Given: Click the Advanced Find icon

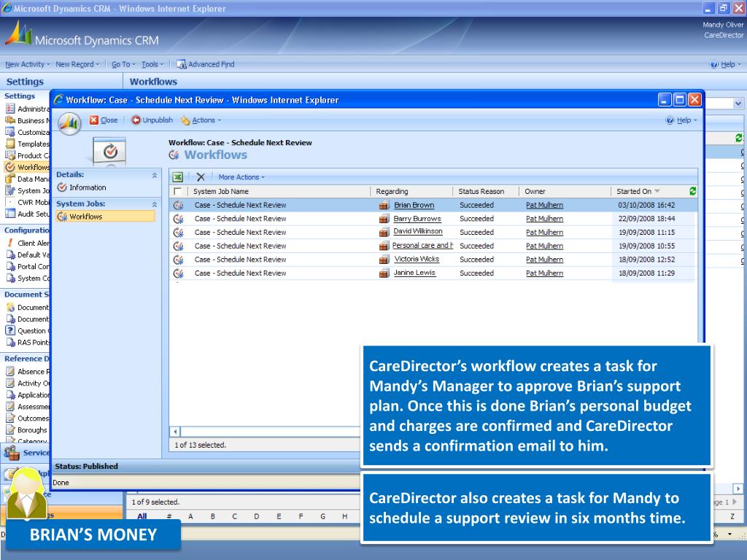Looking at the screenshot, I should click(181, 64).
